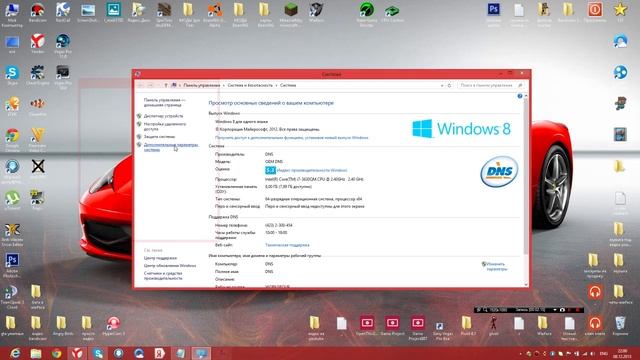Select System breadcrumb in address bar
This screenshot has height=360, width=640.
tap(288, 85)
